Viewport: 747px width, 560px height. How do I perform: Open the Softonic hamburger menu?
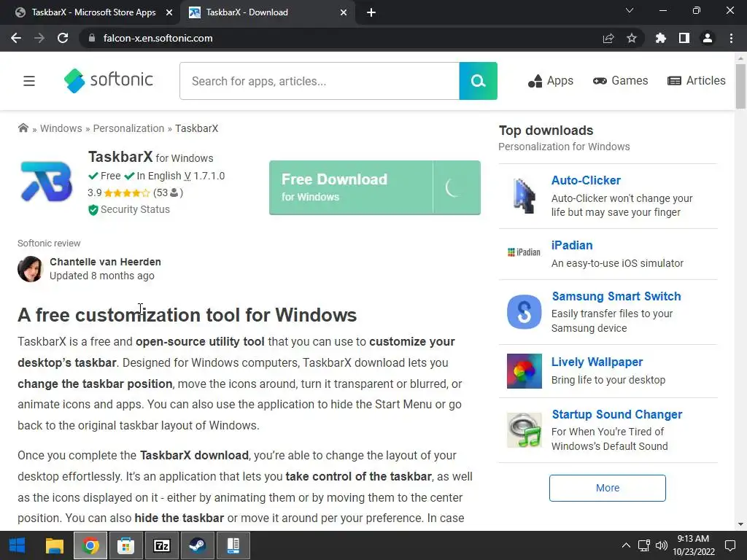click(29, 81)
